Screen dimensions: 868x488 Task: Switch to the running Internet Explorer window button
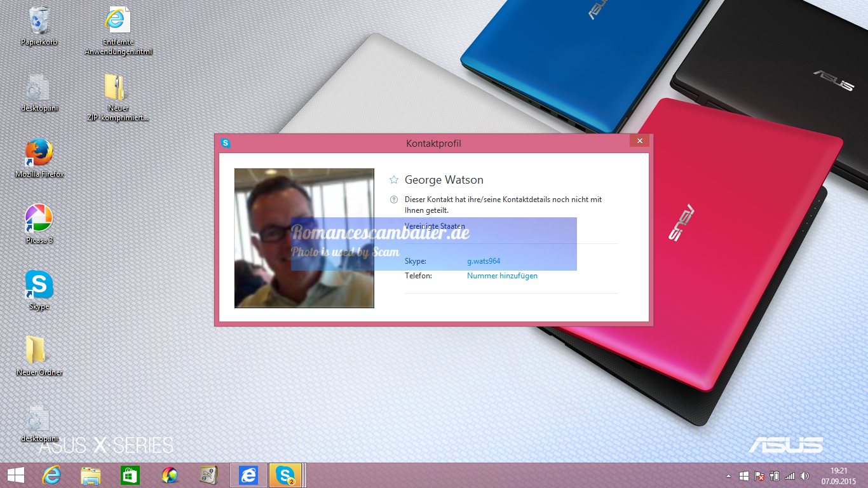click(x=248, y=475)
